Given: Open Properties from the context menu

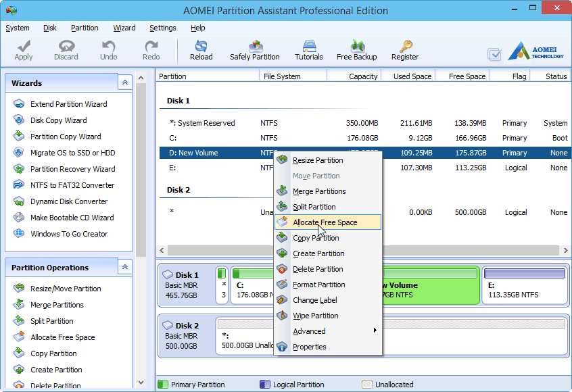Looking at the screenshot, I should point(328,347).
